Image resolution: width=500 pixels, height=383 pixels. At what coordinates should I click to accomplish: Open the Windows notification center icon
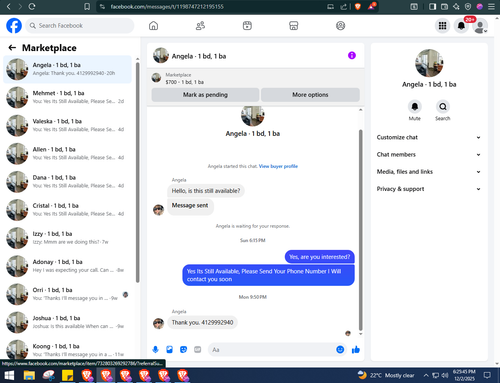click(x=487, y=375)
